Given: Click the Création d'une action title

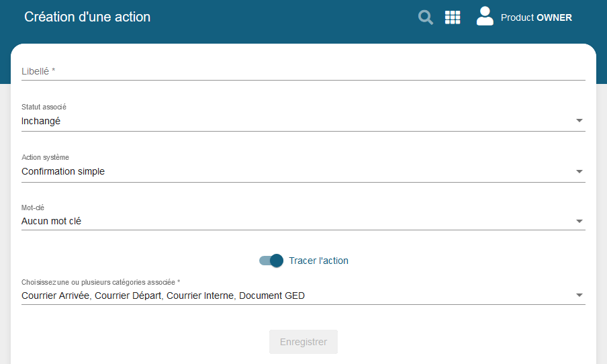Looking at the screenshot, I should click(87, 17).
